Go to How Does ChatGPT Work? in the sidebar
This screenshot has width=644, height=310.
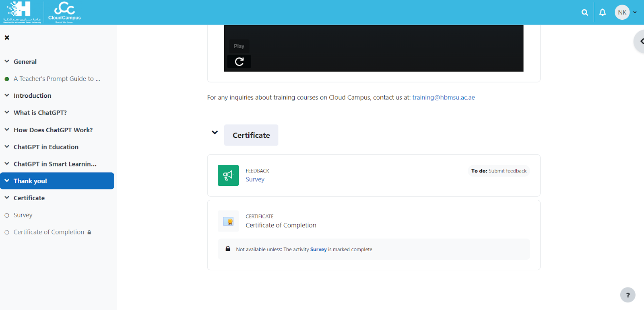pyautogui.click(x=53, y=130)
